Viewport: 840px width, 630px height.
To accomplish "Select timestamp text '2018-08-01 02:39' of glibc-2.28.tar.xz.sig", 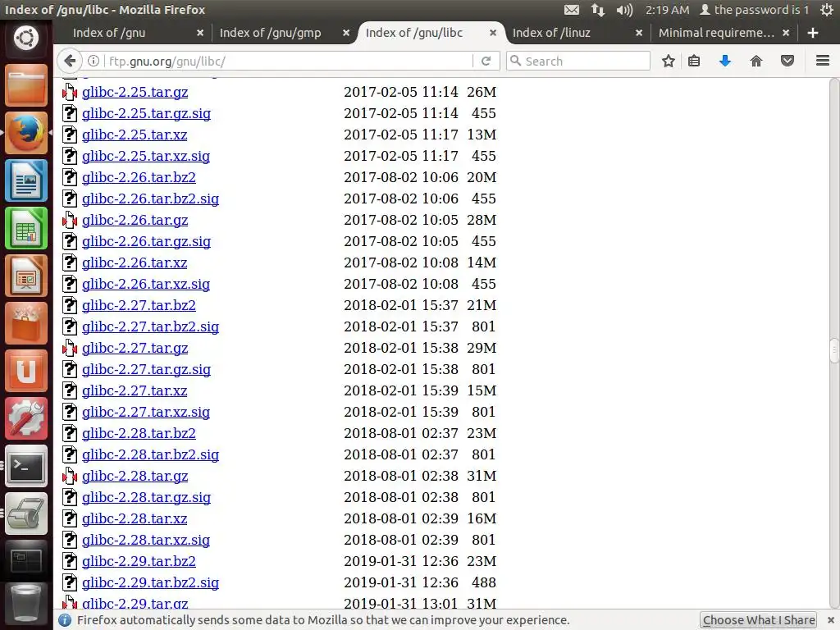I will [x=400, y=540].
